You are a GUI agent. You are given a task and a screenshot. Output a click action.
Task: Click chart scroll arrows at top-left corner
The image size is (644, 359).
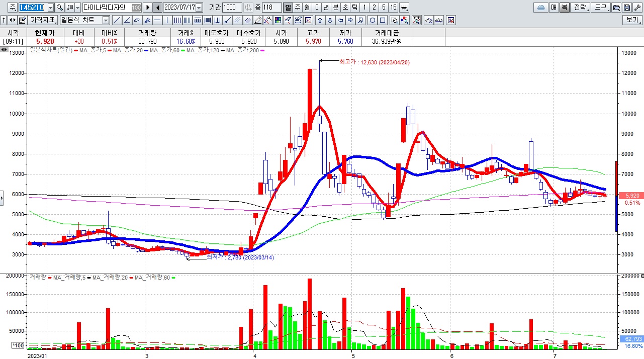(x=4, y=49)
